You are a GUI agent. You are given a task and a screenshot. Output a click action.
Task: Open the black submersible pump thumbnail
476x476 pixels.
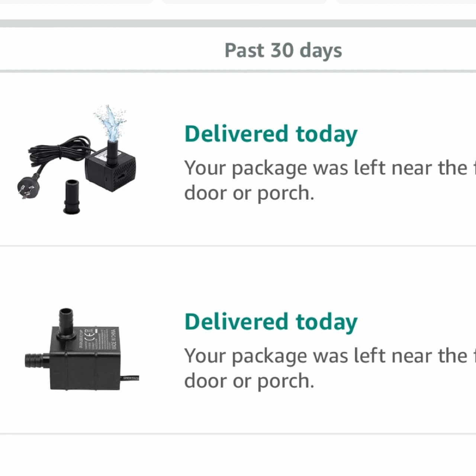click(82, 349)
